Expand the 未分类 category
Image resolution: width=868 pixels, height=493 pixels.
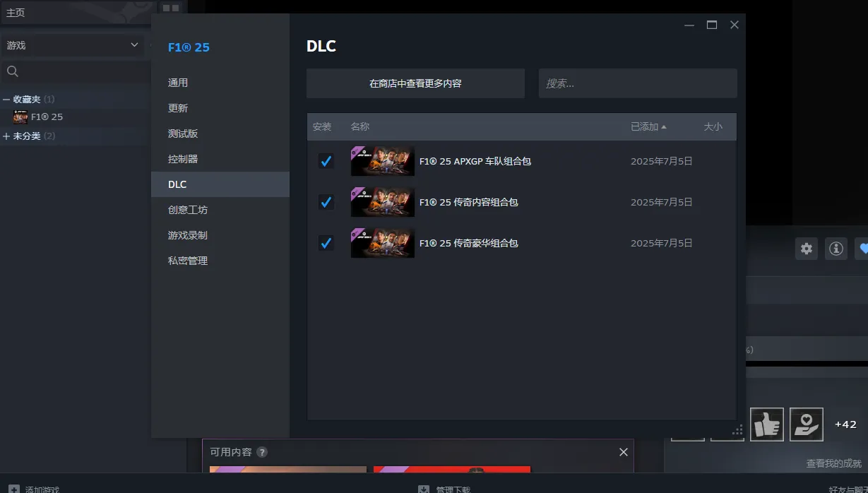[x=6, y=136]
